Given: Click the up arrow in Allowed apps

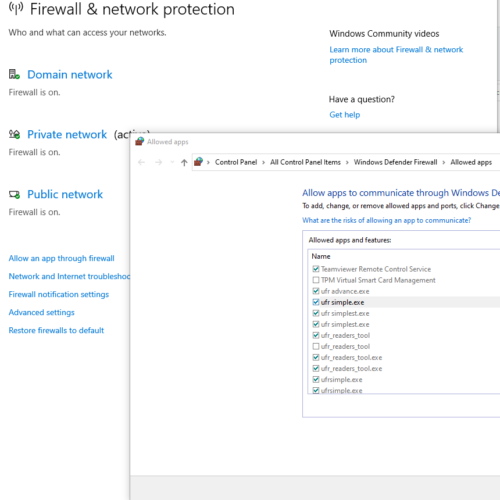Looking at the screenshot, I should pos(184,162).
